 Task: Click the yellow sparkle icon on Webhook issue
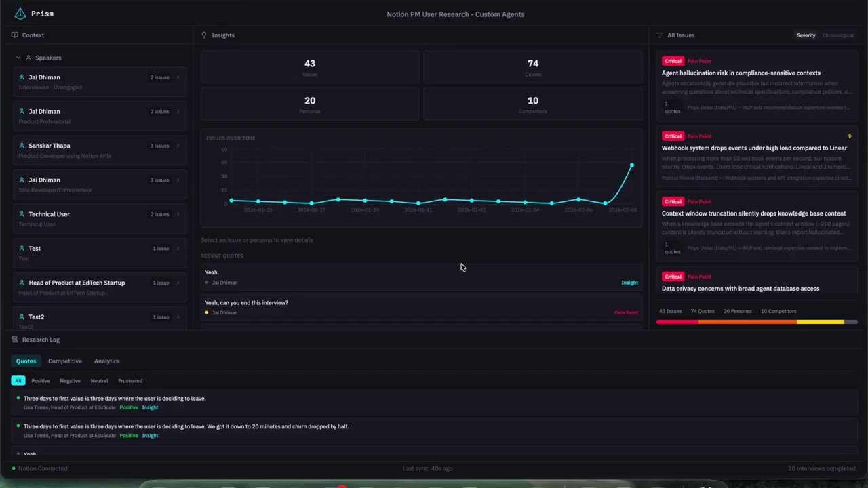[850, 136]
